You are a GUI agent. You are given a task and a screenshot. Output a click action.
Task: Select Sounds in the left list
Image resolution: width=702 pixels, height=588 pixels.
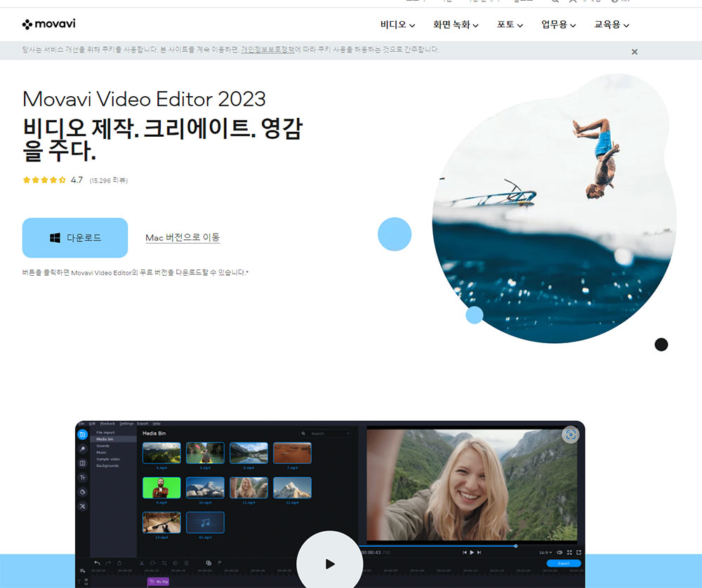(103, 446)
